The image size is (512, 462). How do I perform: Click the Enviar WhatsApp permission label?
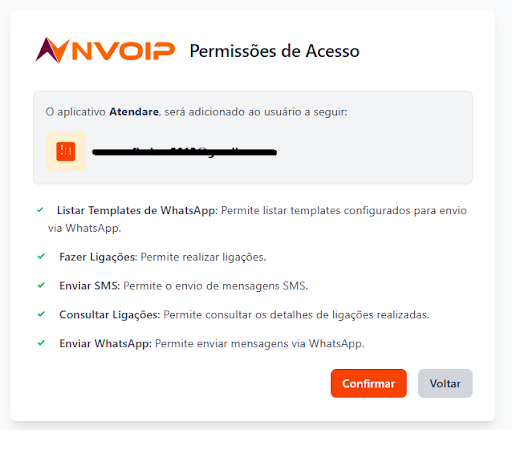coord(106,344)
